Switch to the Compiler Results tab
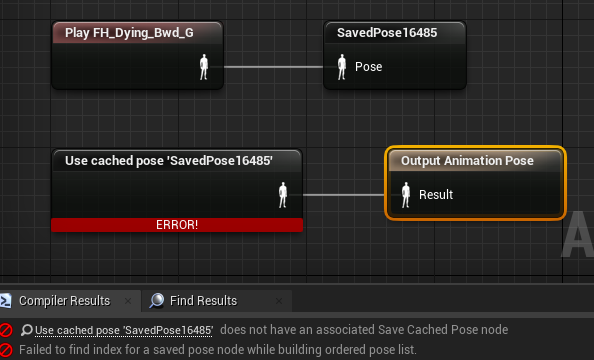Viewport: 594px width, 360px height. click(64, 301)
